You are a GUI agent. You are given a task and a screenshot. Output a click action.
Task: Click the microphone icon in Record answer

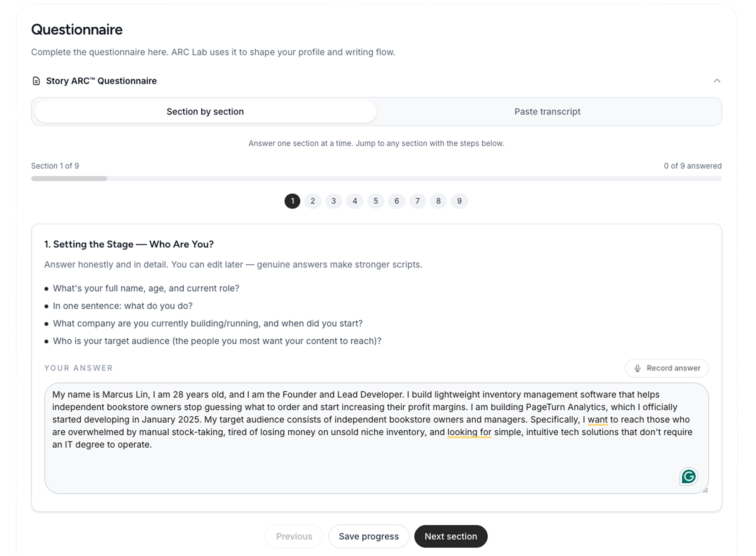click(637, 368)
